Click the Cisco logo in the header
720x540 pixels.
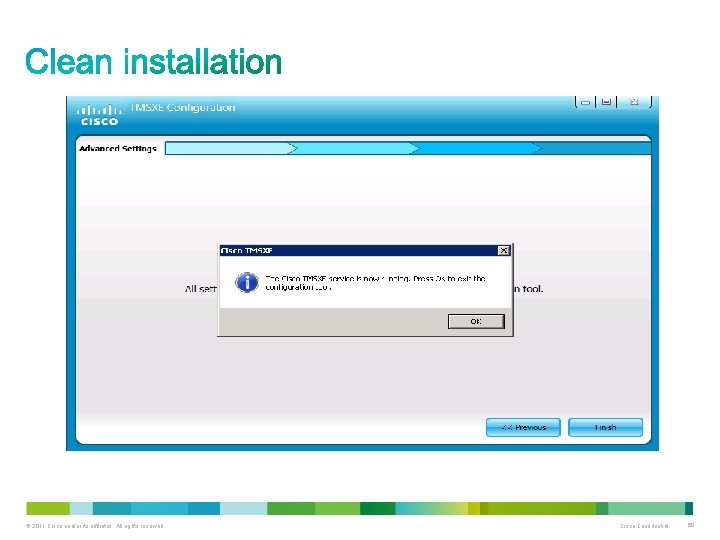[99, 115]
